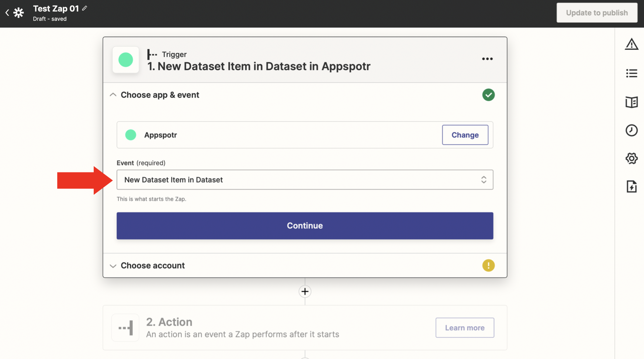Open the outline list icon in sidebar

tap(631, 73)
